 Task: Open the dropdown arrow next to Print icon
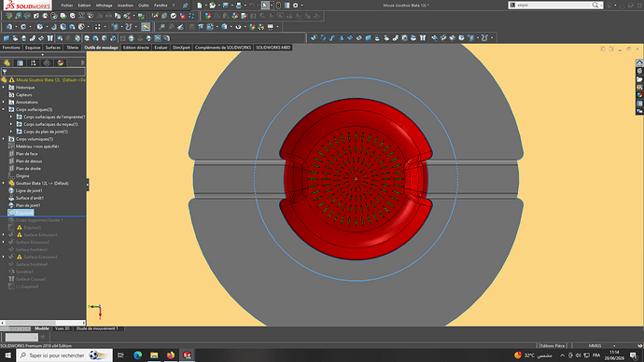click(x=245, y=6)
